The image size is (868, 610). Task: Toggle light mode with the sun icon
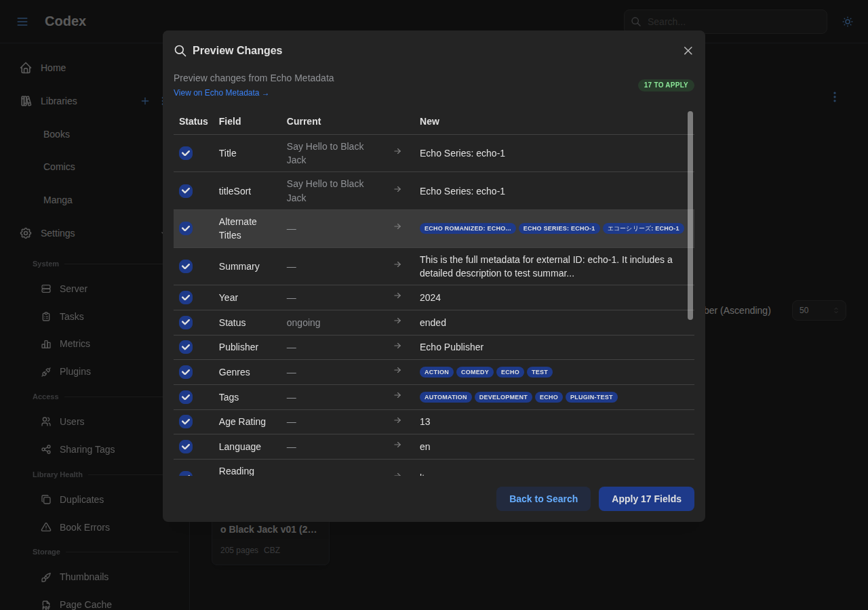click(847, 21)
